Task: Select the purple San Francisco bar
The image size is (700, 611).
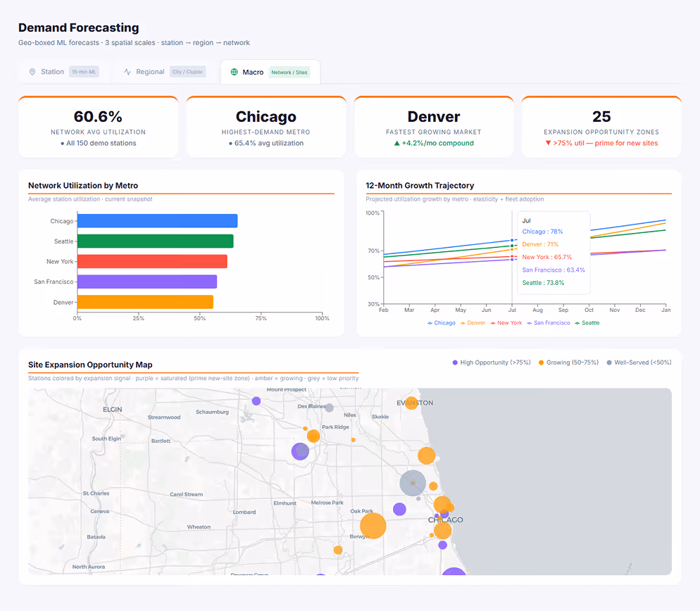Action: click(147, 282)
